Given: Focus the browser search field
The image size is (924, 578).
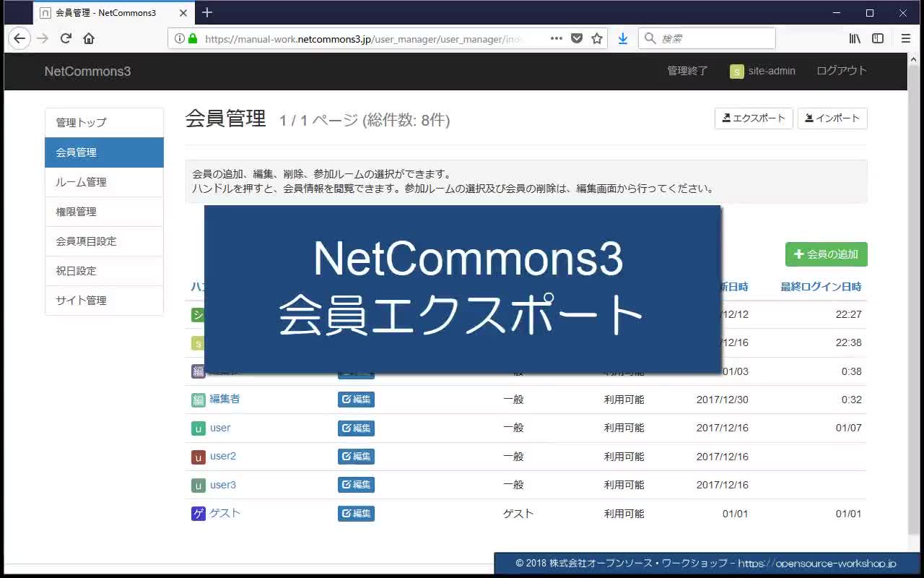Looking at the screenshot, I should (x=707, y=38).
